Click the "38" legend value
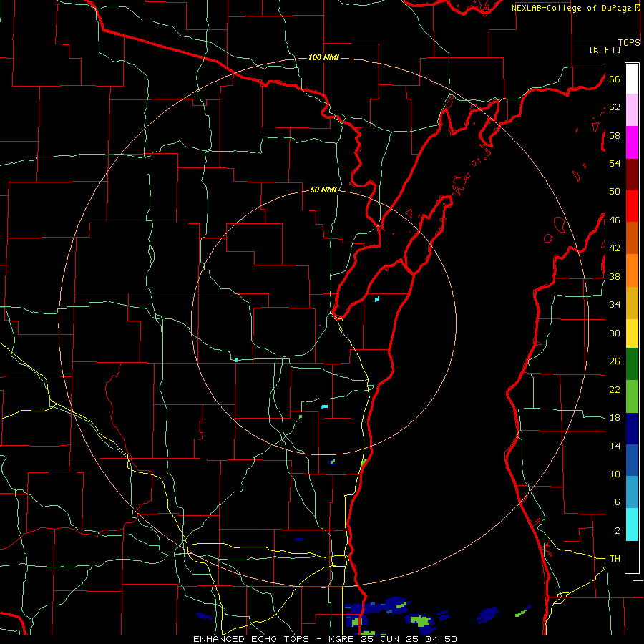 pos(615,277)
